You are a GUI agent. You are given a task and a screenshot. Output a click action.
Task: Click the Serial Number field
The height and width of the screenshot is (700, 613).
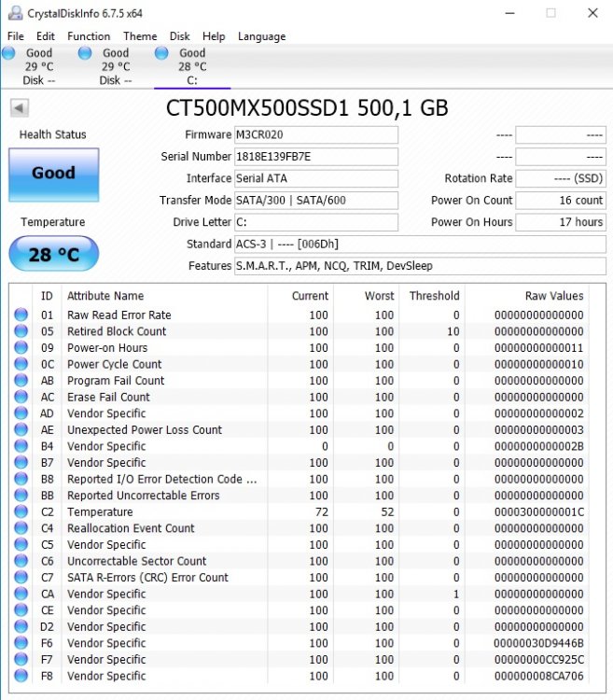pos(316,157)
